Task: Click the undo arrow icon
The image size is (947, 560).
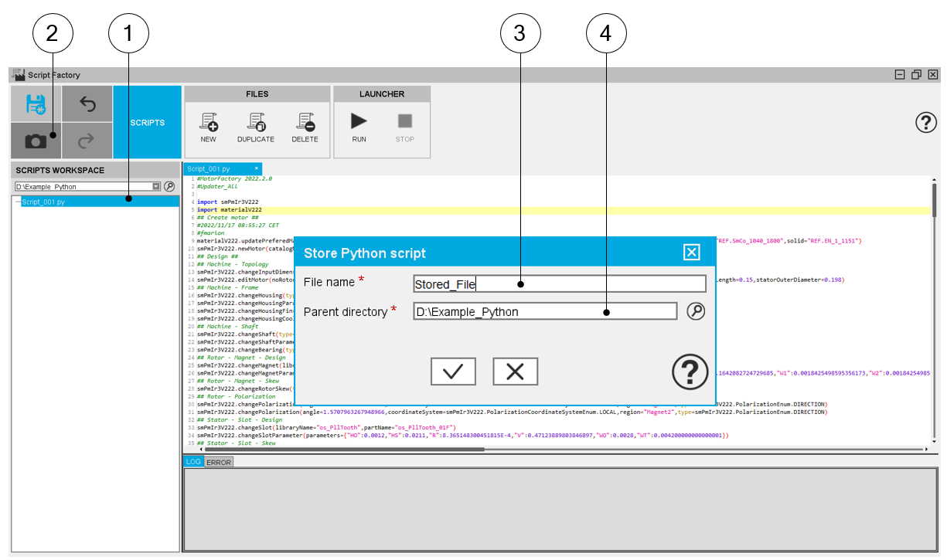Action: pos(87,104)
